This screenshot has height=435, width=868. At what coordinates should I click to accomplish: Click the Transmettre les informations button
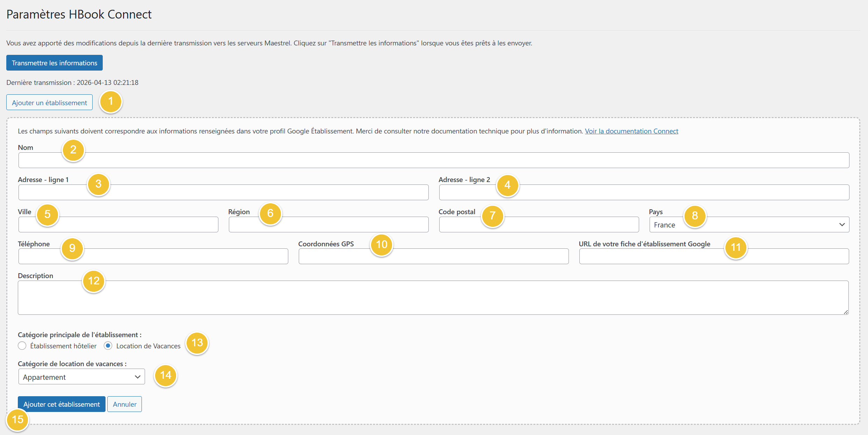click(x=55, y=63)
